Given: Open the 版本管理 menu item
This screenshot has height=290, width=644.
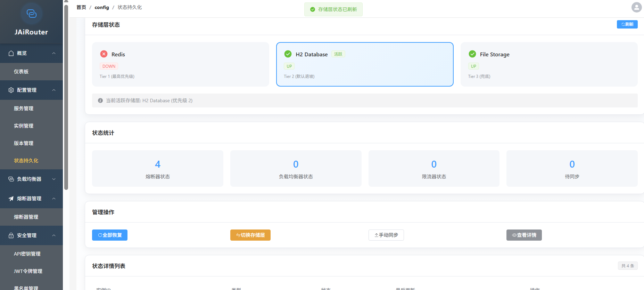Looking at the screenshot, I should coord(31,143).
